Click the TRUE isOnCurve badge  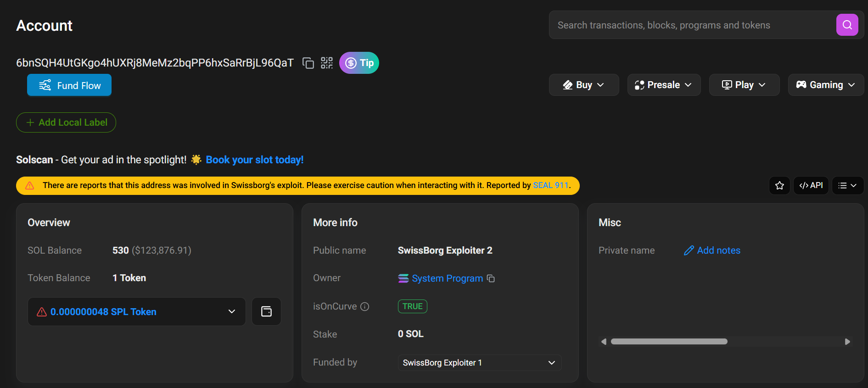pyautogui.click(x=413, y=306)
